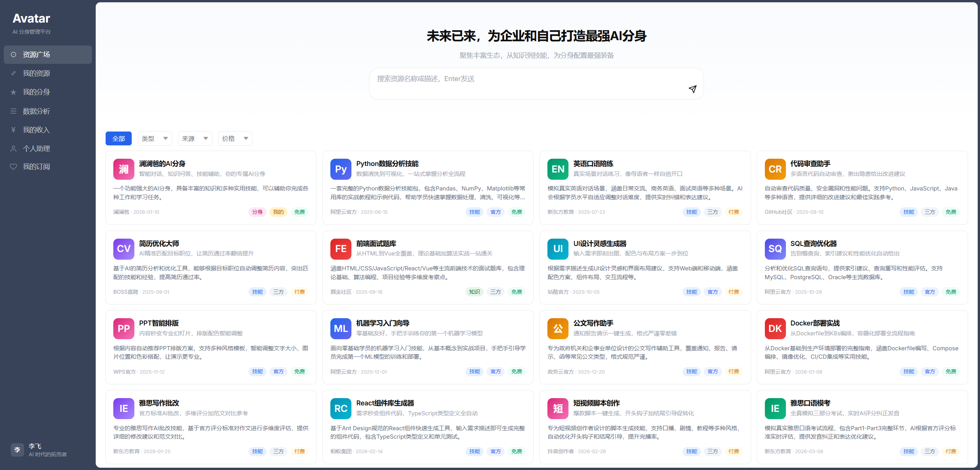The height and width of the screenshot is (470, 980).
Task: Open 我的收入 menu item
Action: click(x=48, y=130)
